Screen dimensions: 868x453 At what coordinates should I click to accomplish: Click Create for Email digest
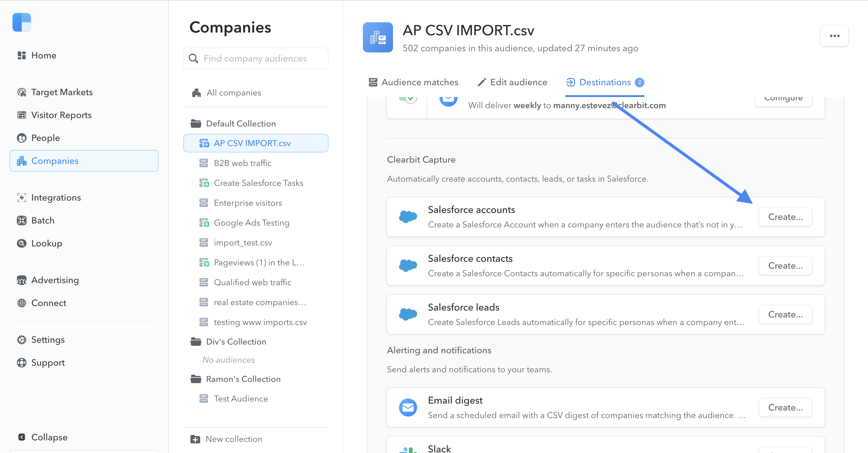point(785,408)
